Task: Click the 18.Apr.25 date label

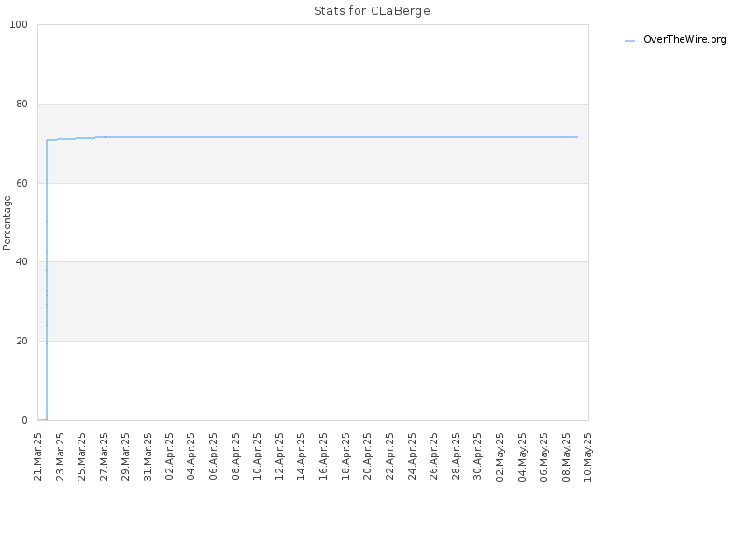Action: point(345,456)
